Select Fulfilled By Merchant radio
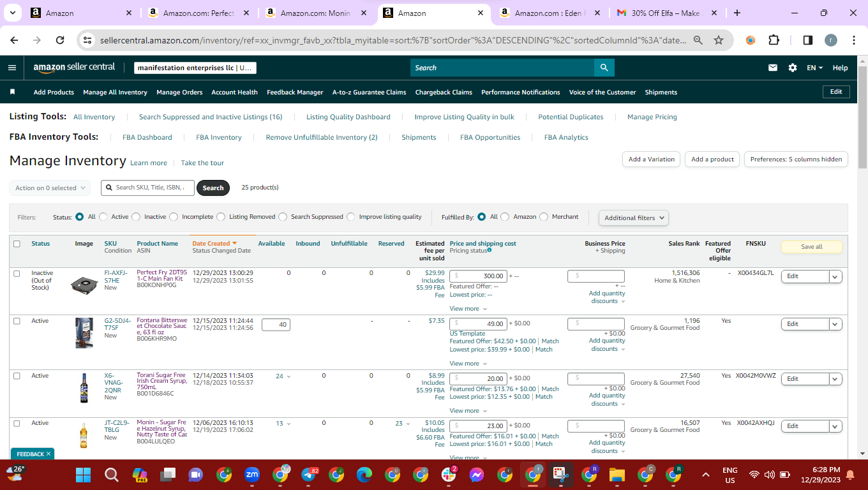Screen dimensions: 868x490 point(544,217)
